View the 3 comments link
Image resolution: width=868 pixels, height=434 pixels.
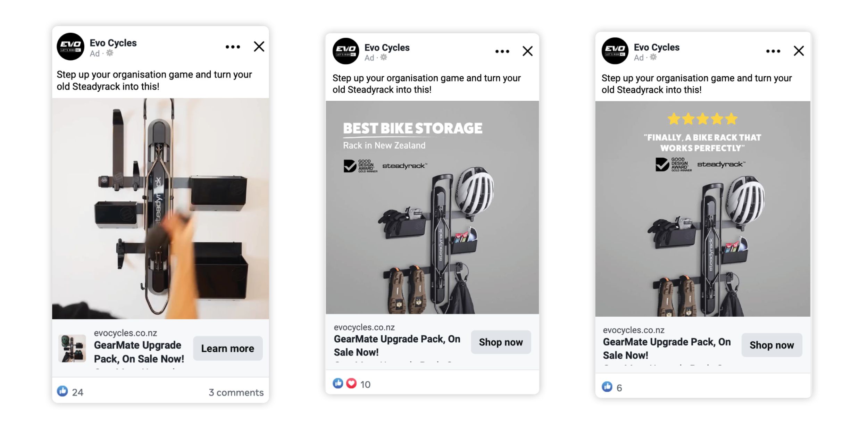tap(235, 392)
